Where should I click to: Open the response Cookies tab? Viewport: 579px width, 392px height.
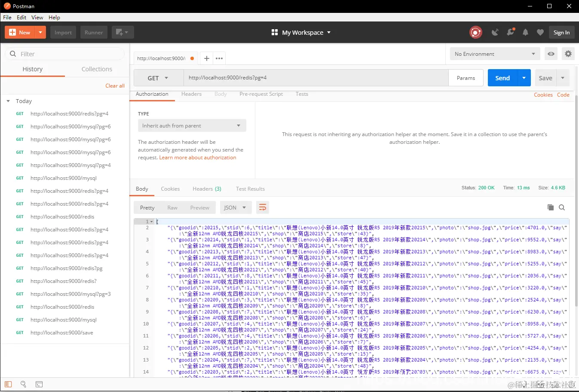coord(170,189)
